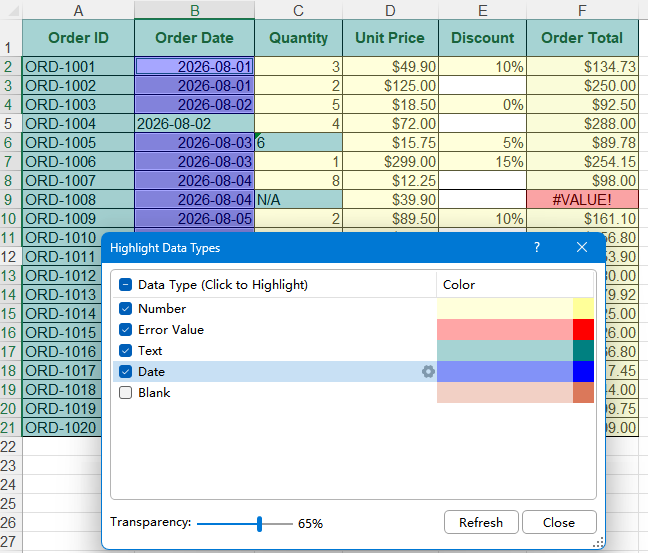The width and height of the screenshot is (648, 553).
Task: Open settings gear for Date row
Action: pyautogui.click(x=428, y=372)
